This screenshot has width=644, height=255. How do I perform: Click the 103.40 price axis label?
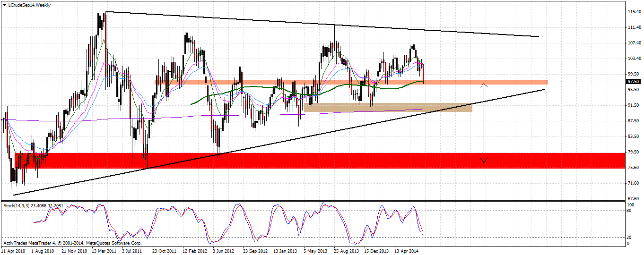pyautogui.click(x=634, y=59)
